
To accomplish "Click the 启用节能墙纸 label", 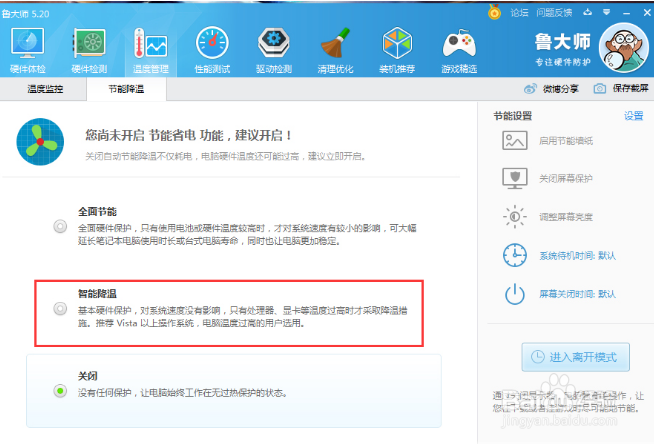I will [566, 141].
